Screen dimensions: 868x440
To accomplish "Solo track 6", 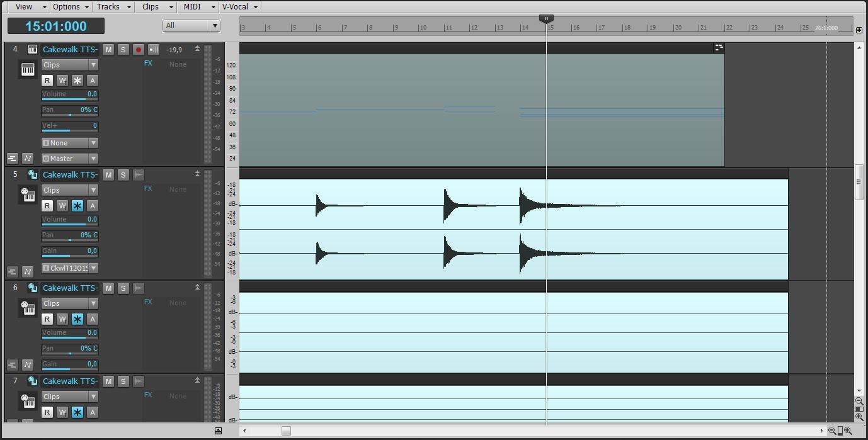I will (123, 288).
